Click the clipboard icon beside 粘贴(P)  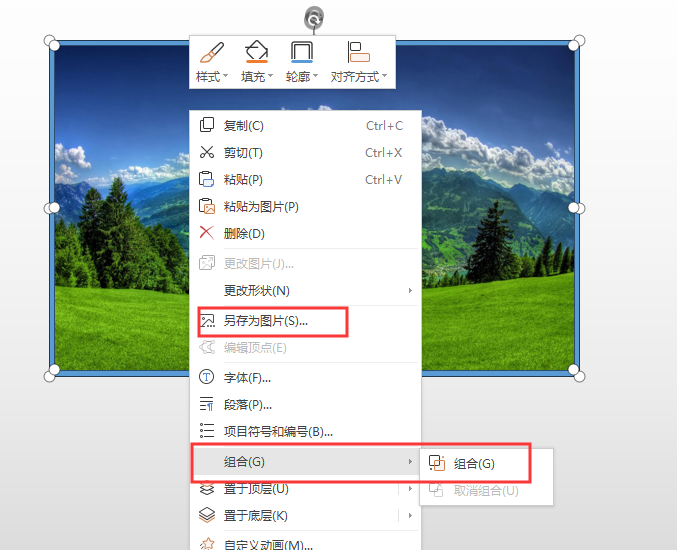click(207, 179)
